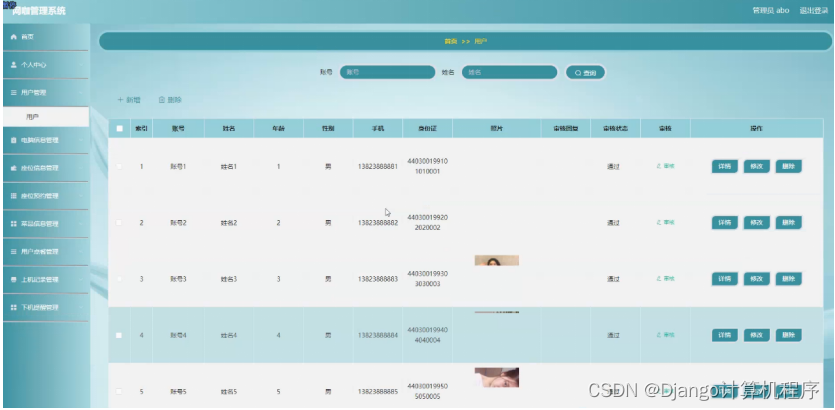The width and height of the screenshot is (835, 410).
Task: Click the 姓名3 name cell
Action: pos(229,279)
